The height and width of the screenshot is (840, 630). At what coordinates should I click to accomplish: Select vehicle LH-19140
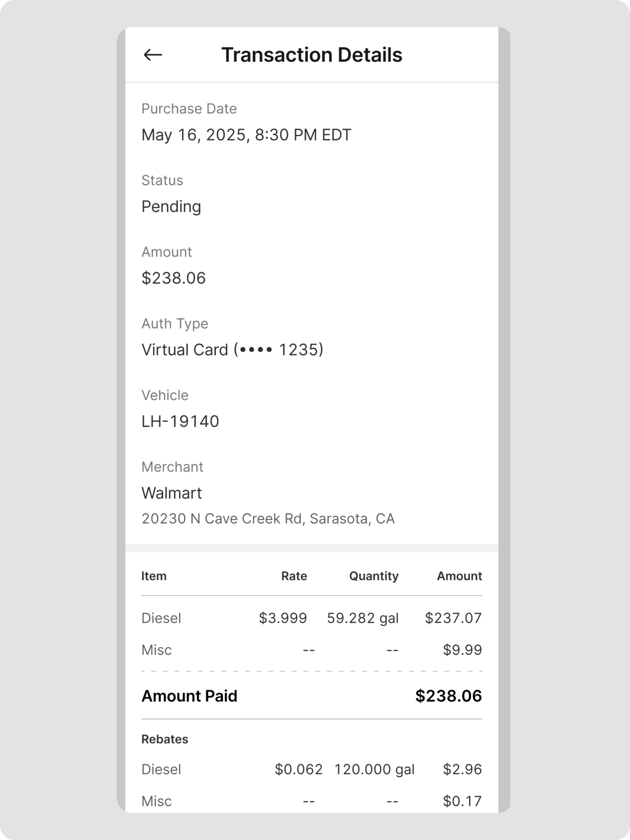pos(180,422)
